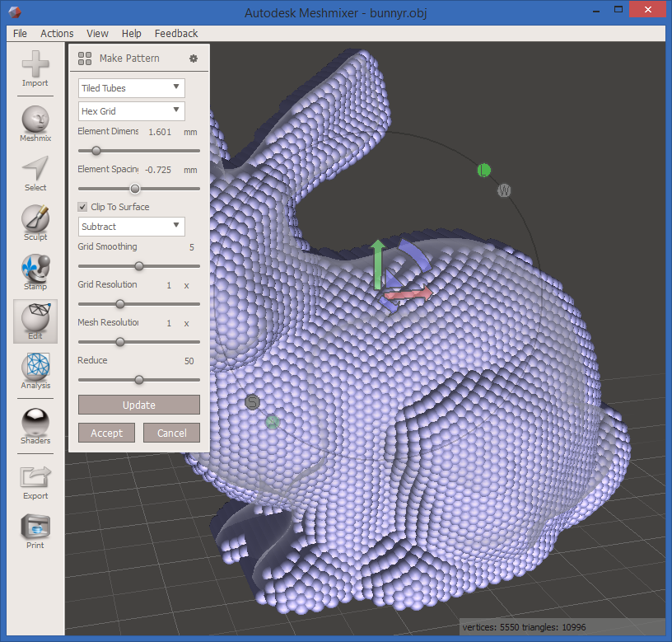Click the gray S gizmo handle
Screen dimensions: 672x642
pyautogui.click(x=253, y=402)
